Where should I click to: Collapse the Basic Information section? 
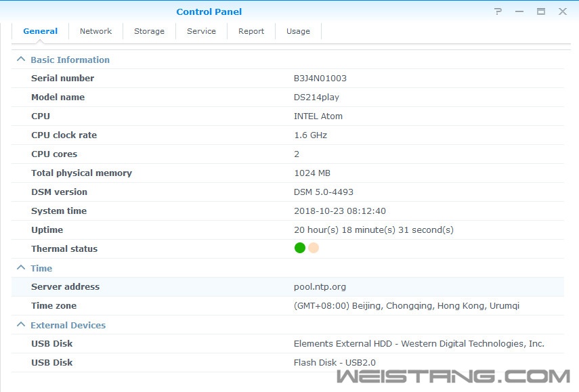coord(21,60)
